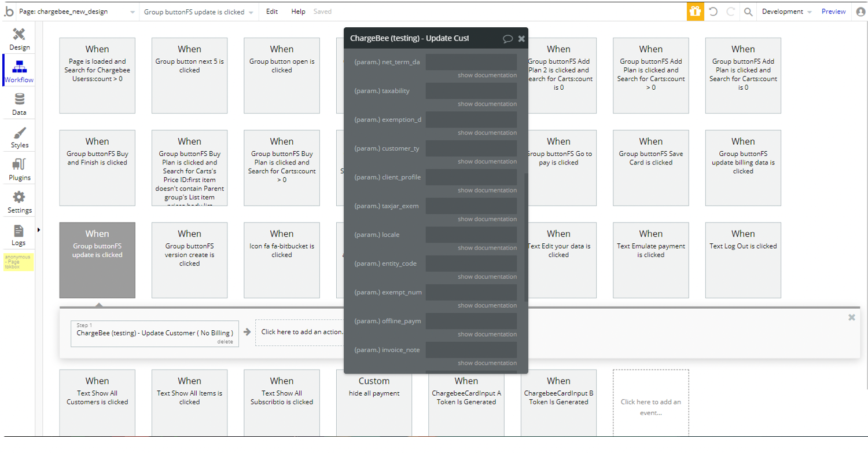Select event Text Show All Subscriptio is clicked
Image resolution: width=868 pixels, height=453 pixels.
click(x=281, y=403)
